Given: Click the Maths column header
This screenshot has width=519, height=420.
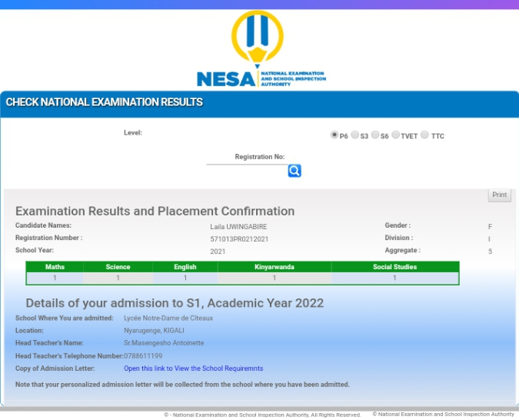Looking at the screenshot, I should [55, 267].
